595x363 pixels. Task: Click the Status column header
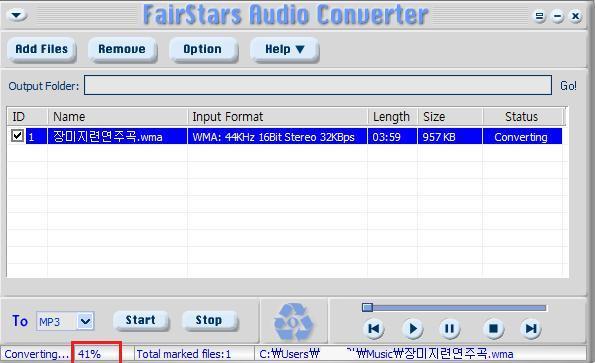pos(523,116)
